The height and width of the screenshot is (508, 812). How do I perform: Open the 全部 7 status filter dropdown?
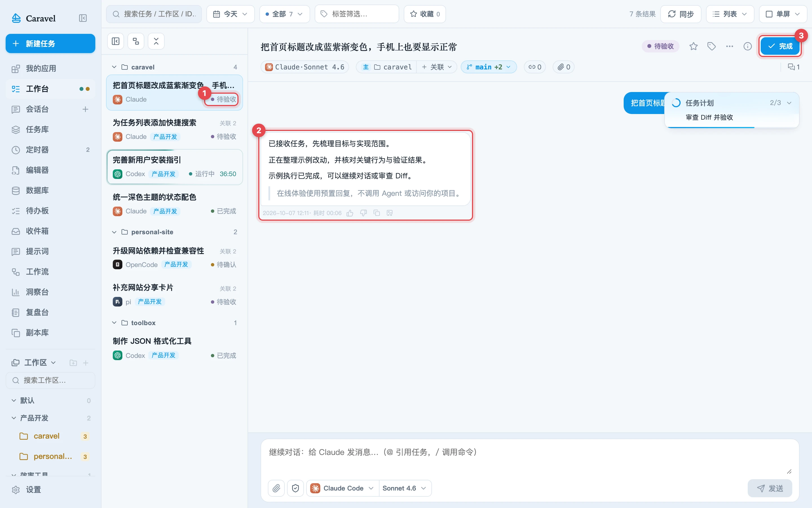coord(284,14)
